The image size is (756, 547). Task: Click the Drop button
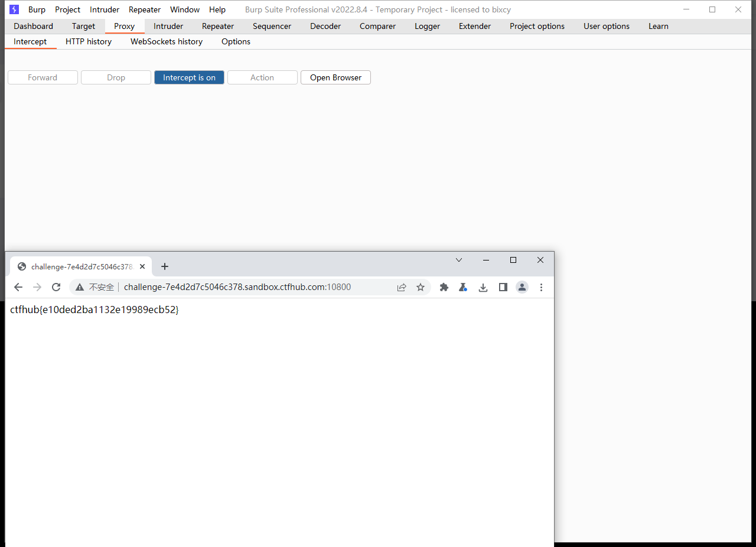coord(116,77)
